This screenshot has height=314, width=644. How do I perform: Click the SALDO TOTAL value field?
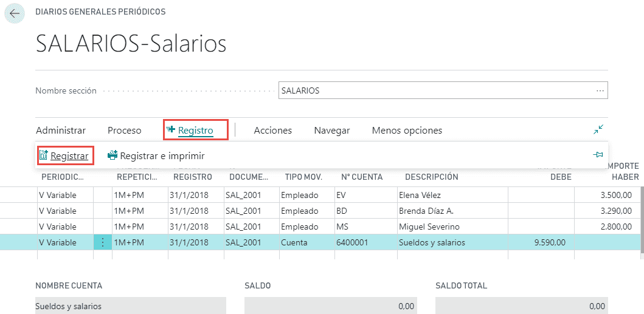click(x=522, y=305)
